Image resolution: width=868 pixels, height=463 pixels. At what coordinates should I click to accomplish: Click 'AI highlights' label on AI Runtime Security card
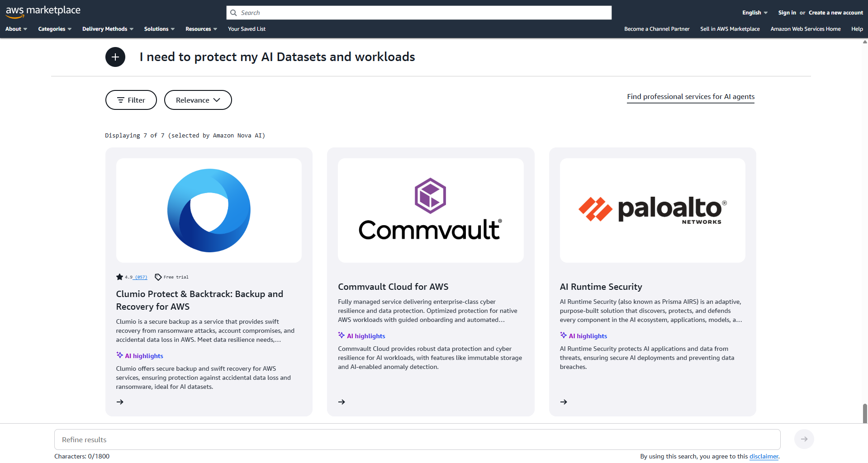click(588, 336)
